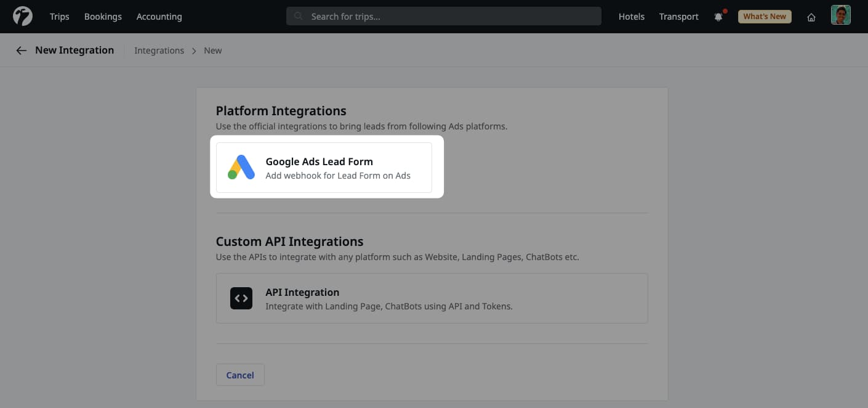The width and height of the screenshot is (868, 408).
Task: Open the Trips menu
Action: (59, 17)
